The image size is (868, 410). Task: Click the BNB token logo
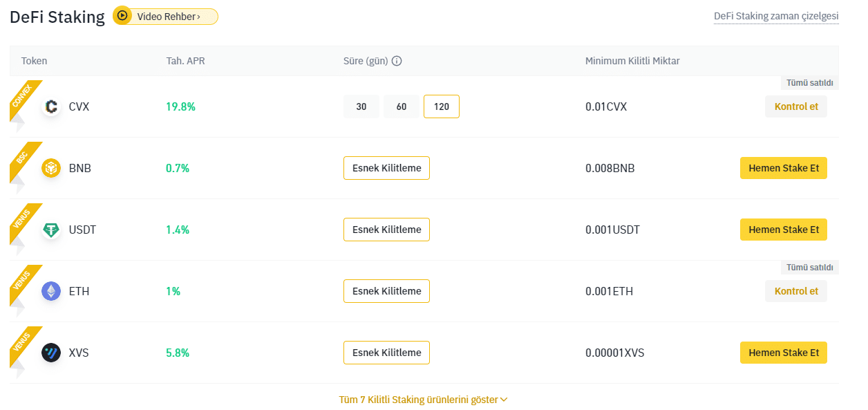point(51,168)
